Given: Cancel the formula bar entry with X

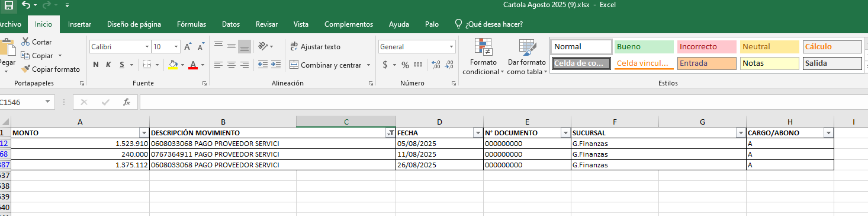Looking at the screenshot, I should pos(84,102).
